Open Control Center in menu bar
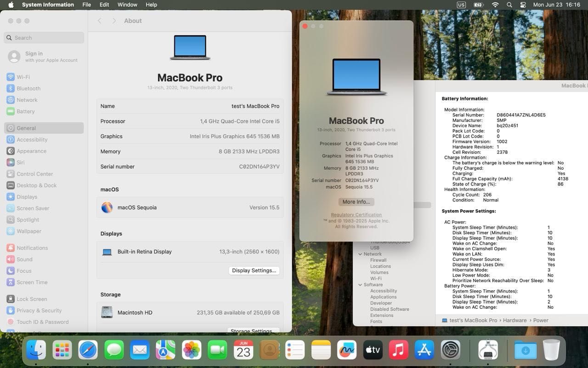The height and width of the screenshot is (368, 588). point(523,5)
